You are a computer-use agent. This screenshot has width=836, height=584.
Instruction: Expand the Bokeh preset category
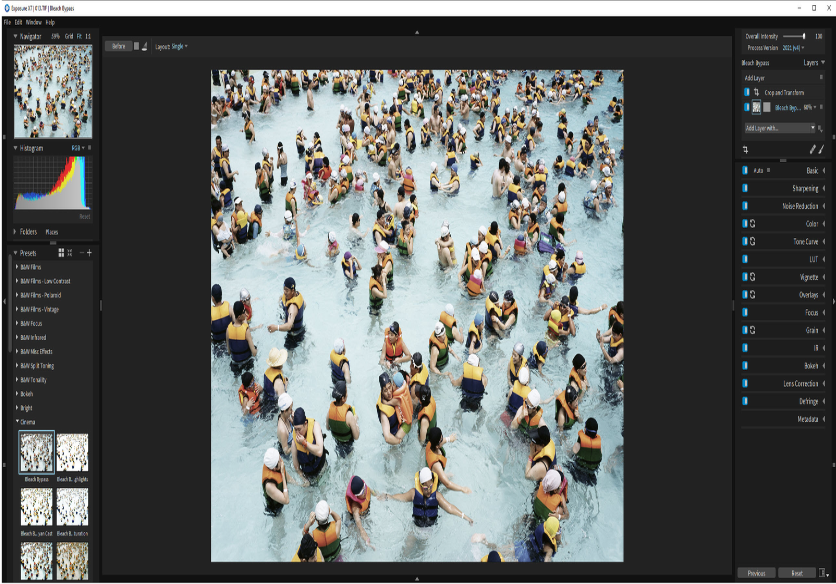click(x=17, y=394)
